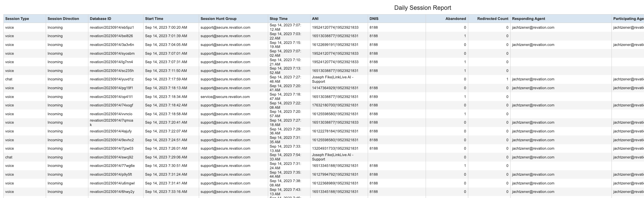Select start time Sep 14, 2023 7:29:06 AM
The height and width of the screenshot is (198, 644).
point(166,157)
